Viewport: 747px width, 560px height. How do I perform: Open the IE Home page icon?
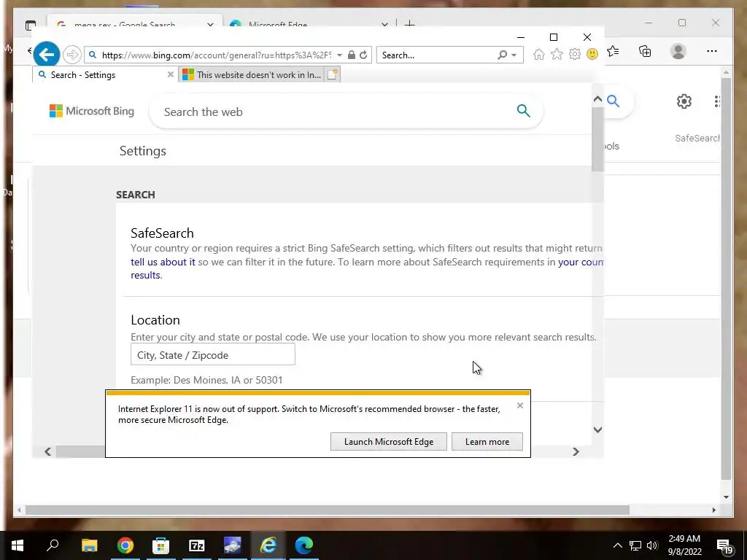(539, 55)
